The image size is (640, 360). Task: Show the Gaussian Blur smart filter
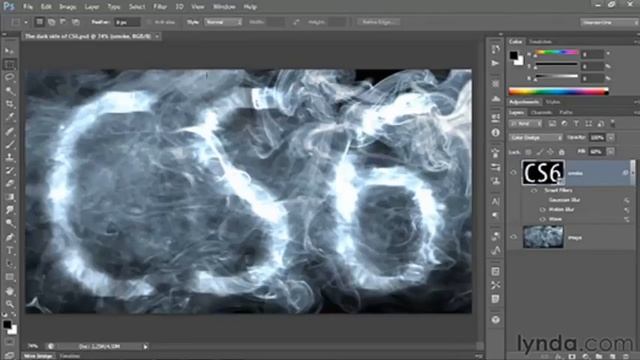click(542, 200)
